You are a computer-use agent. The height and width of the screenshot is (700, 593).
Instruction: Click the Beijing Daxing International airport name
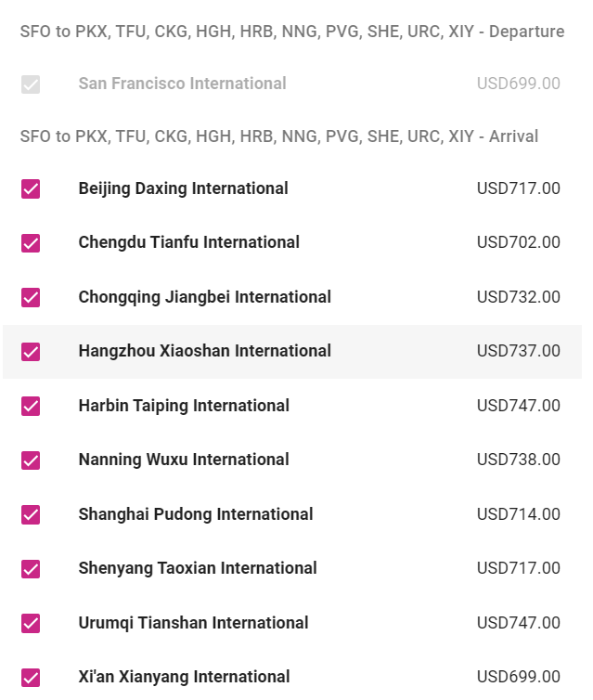point(183,188)
